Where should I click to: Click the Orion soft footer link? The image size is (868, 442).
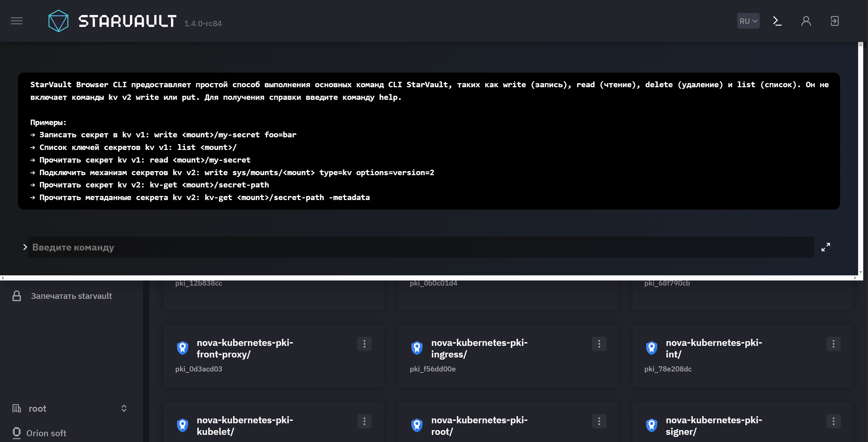tap(46, 433)
